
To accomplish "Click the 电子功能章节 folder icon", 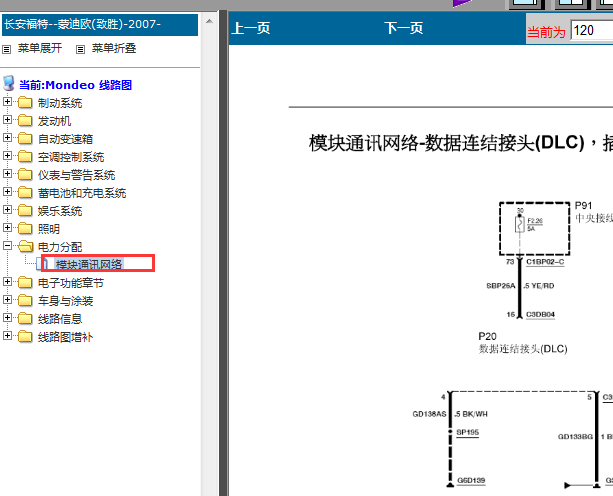I will (25, 282).
